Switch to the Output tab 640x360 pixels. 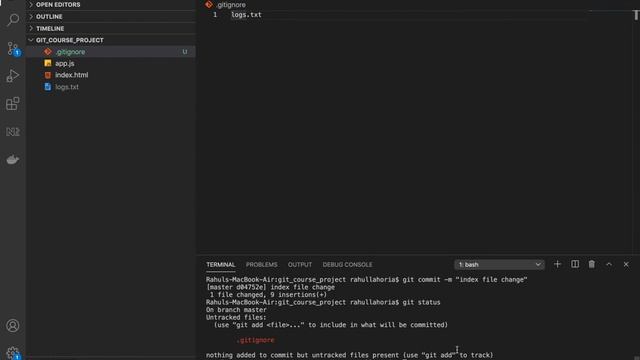point(300,264)
